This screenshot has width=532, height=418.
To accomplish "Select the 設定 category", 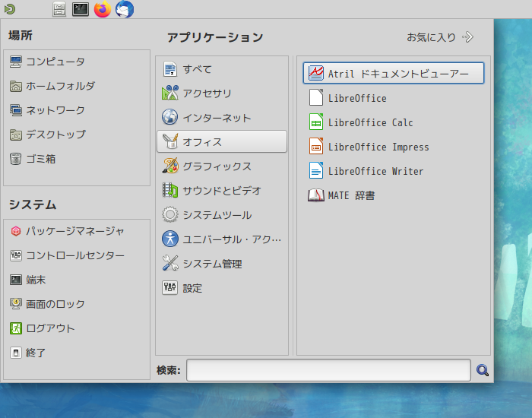I will click(x=222, y=288).
